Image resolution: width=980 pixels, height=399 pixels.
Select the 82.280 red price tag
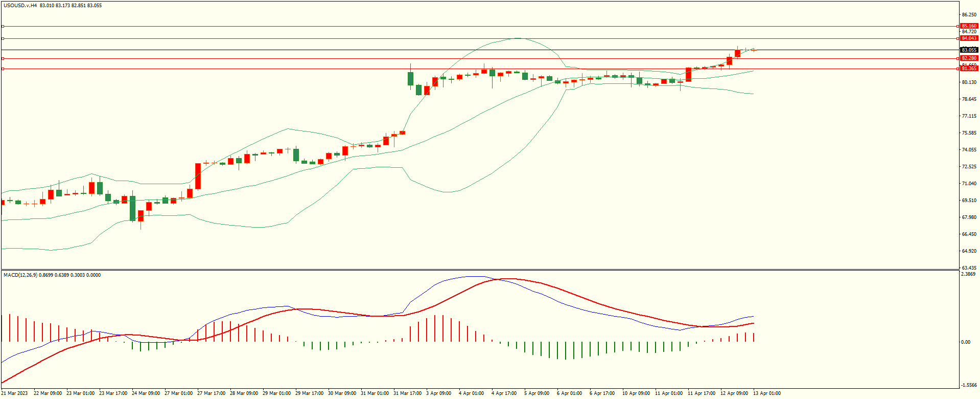pos(969,58)
